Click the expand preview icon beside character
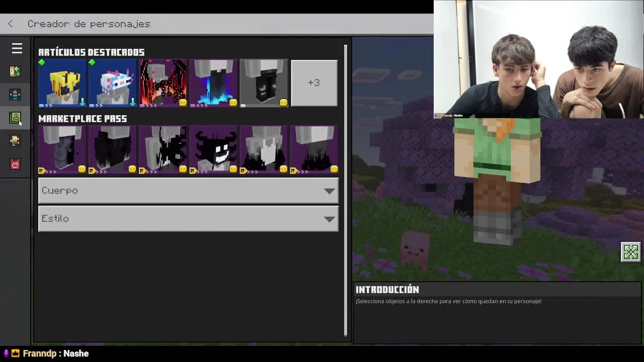Screen dimensions: 644x362 [631, 252]
